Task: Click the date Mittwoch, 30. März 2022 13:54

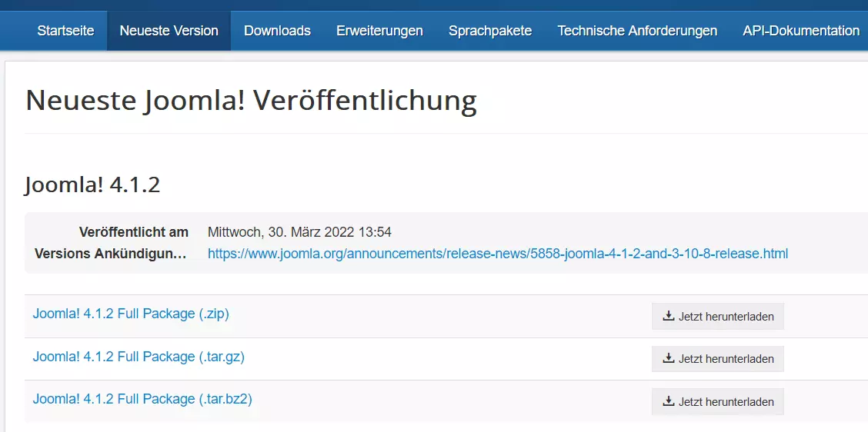Action: tap(299, 232)
